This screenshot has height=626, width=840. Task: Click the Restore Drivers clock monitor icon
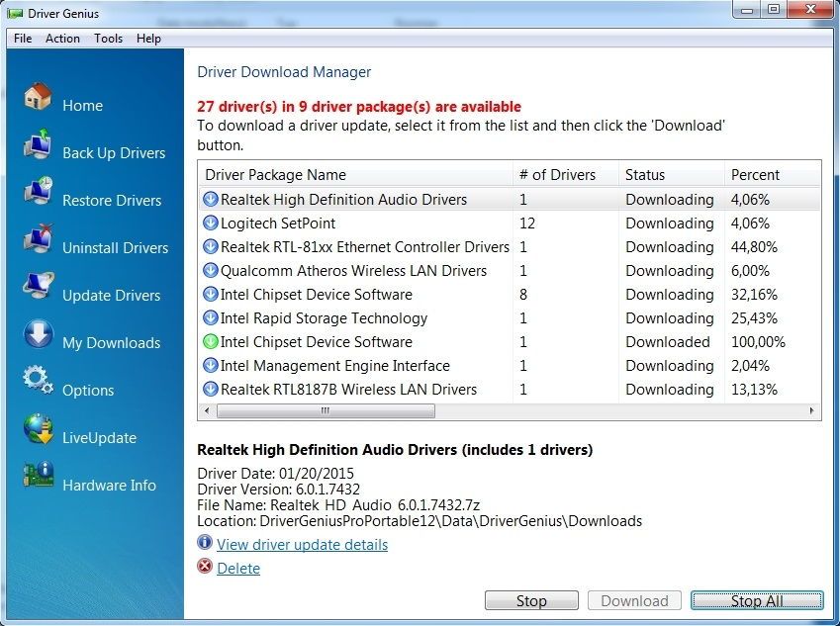pyautogui.click(x=38, y=192)
